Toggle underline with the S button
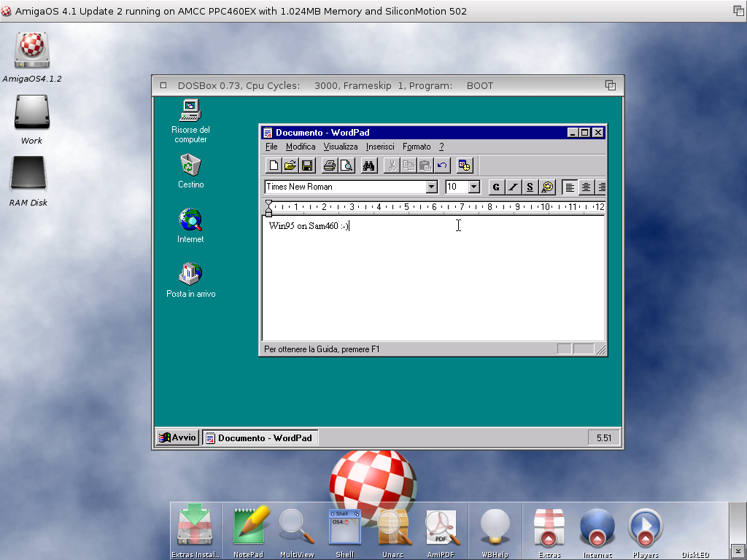This screenshot has height=560, width=747. click(530, 187)
